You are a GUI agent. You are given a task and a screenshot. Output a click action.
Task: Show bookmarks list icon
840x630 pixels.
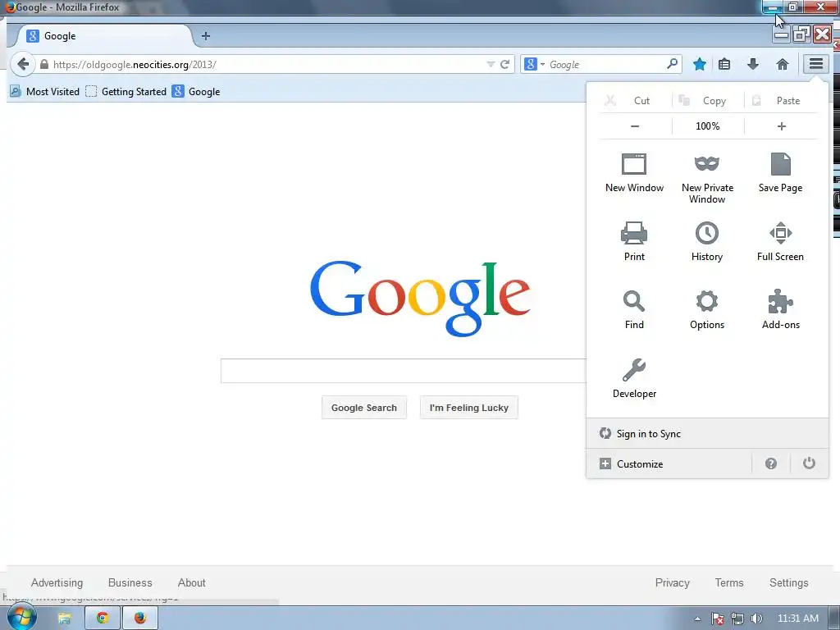pyautogui.click(x=724, y=64)
